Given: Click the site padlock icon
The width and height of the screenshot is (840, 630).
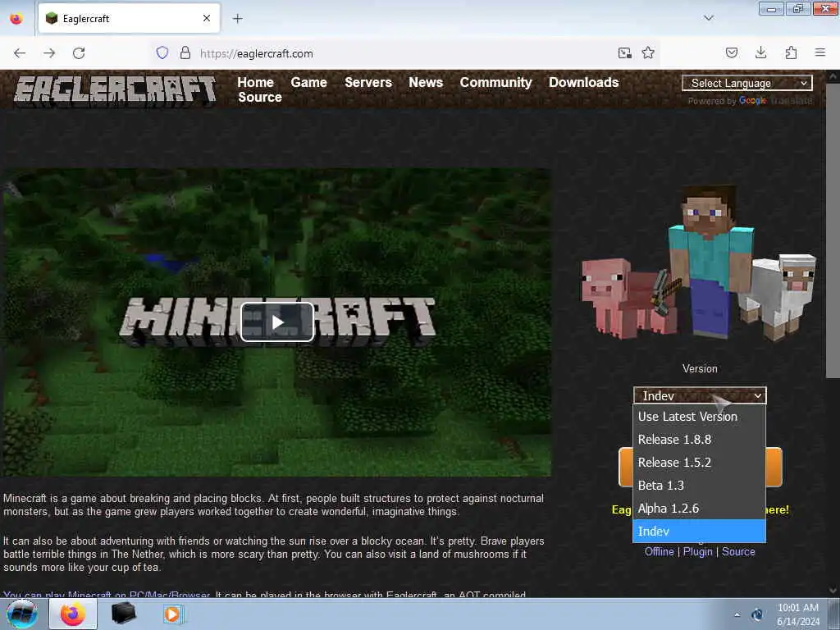Looking at the screenshot, I should click(185, 53).
